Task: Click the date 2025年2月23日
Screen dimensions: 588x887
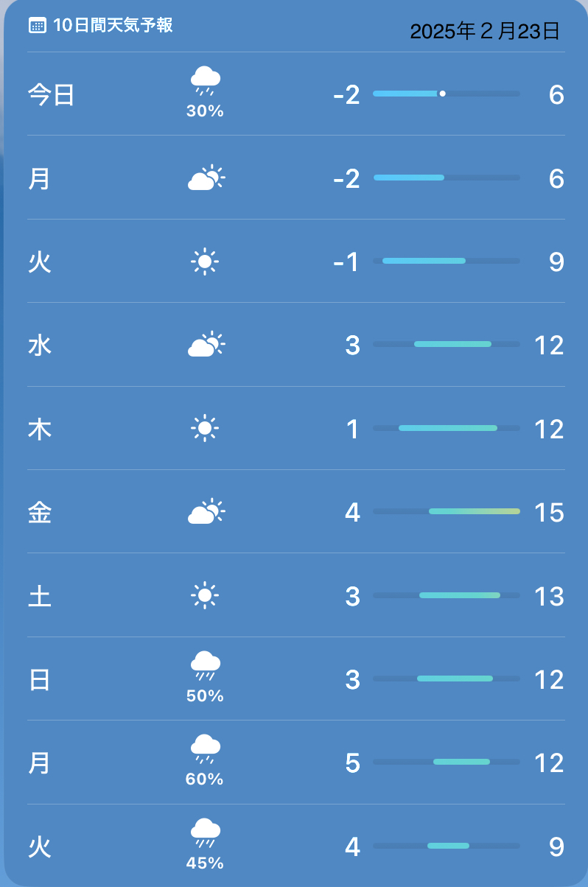Action: [484, 31]
